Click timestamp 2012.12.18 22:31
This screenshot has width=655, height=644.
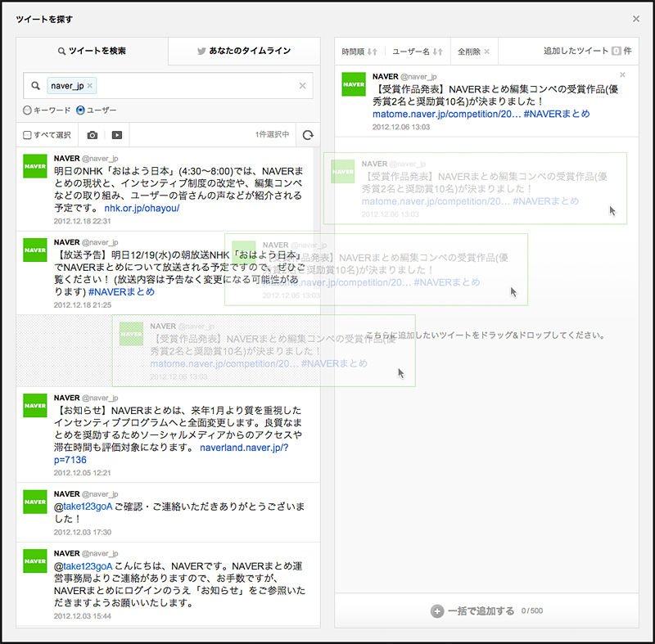83,221
